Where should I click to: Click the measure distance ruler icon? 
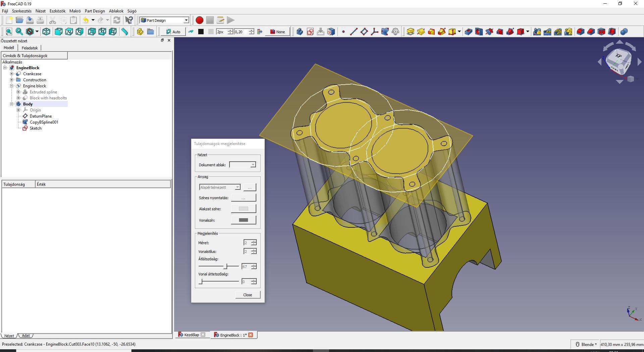pos(125,32)
